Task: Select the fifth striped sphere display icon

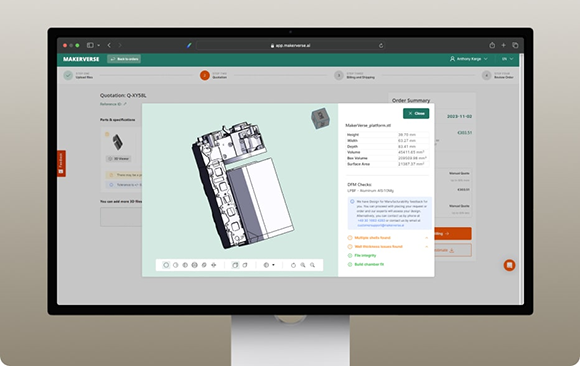Action: pyautogui.click(x=204, y=265)
